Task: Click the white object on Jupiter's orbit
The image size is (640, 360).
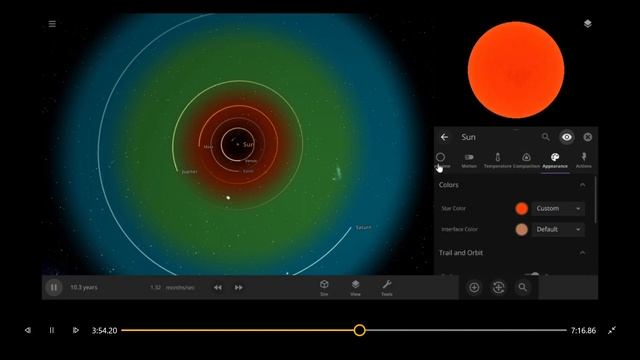Action: [228, 198]
